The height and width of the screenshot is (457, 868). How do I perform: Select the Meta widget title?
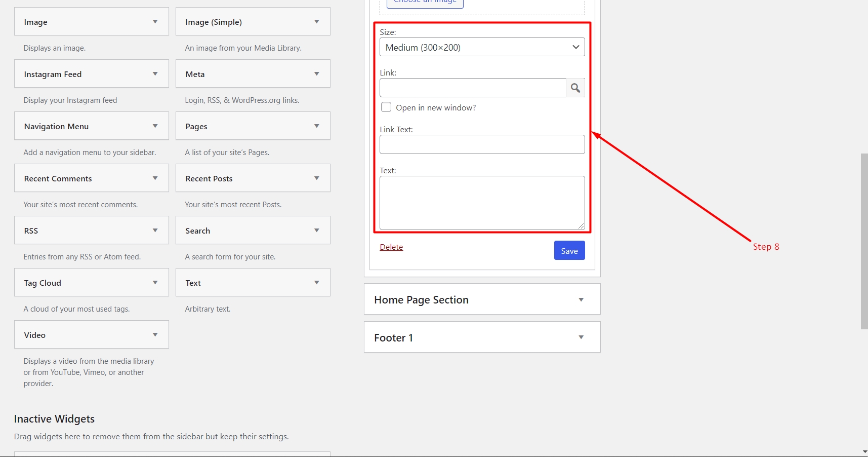click(x=195, y=74)
